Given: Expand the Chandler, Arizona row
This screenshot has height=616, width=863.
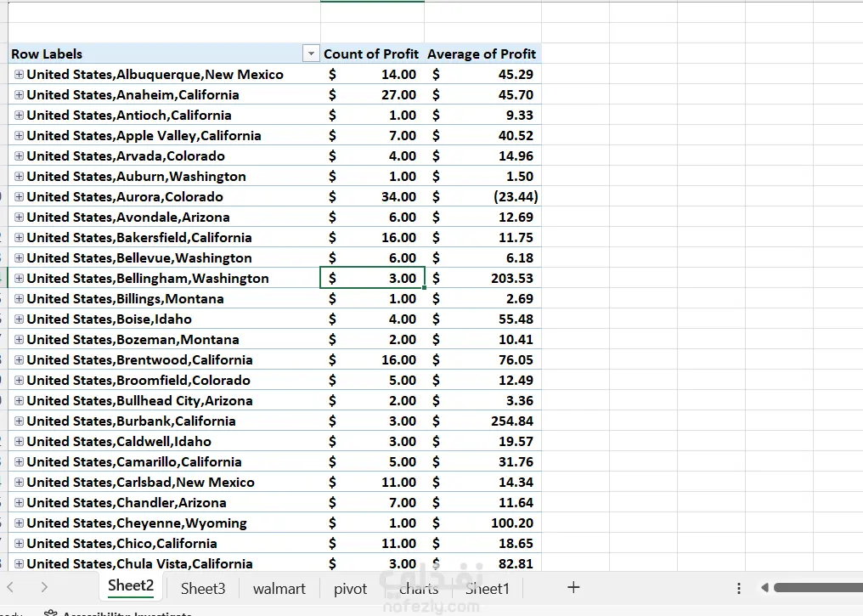Looking at the screenshot, I should coord(19,502).
